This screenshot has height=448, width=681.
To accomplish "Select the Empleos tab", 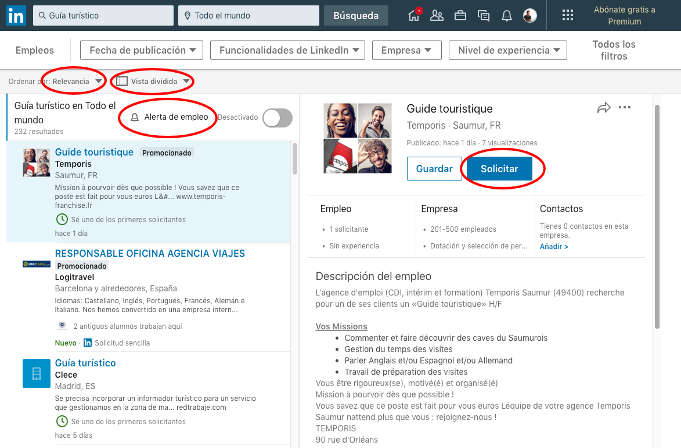I will (x=35, y=50).
